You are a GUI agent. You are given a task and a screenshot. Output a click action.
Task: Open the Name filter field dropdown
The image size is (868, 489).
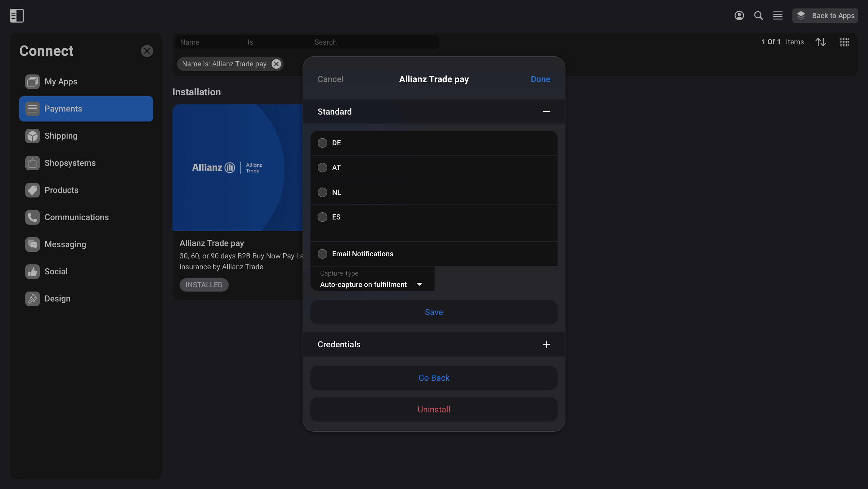pyautogui.click(x=208, y=42)
